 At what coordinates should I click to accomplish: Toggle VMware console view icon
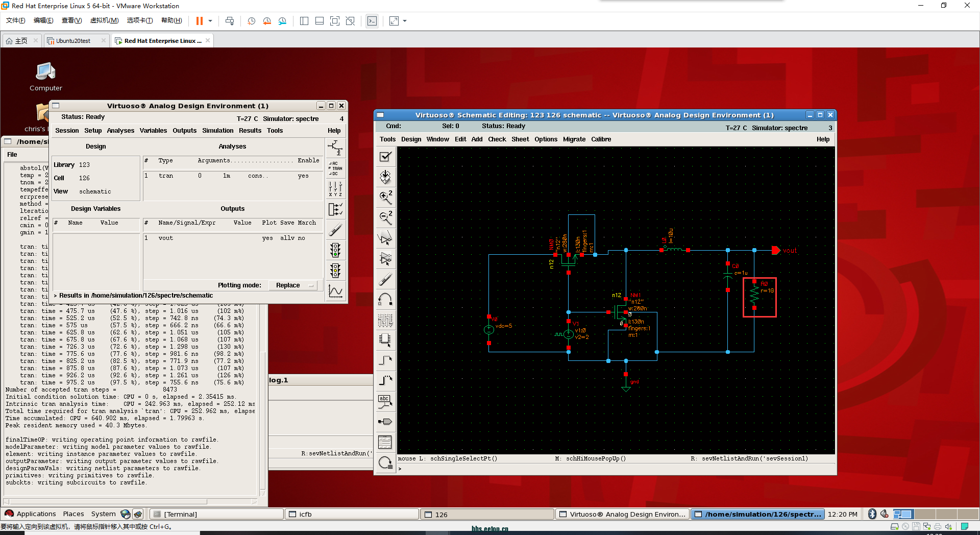(372, 21)
